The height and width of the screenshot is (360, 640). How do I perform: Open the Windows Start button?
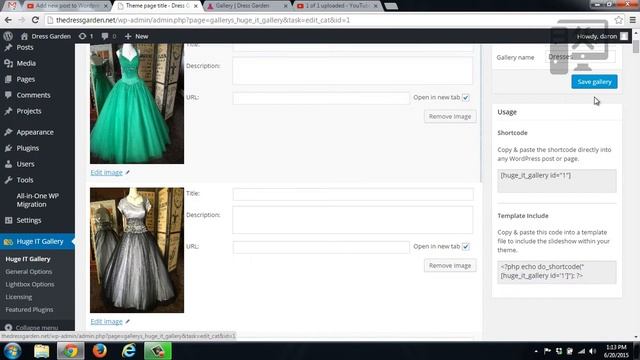[13, 351]
